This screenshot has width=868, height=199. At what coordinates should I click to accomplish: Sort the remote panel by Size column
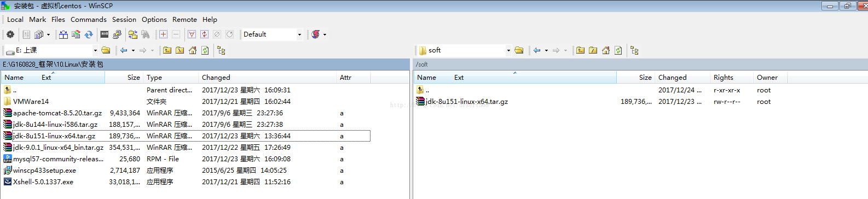[x=635, y=78]
